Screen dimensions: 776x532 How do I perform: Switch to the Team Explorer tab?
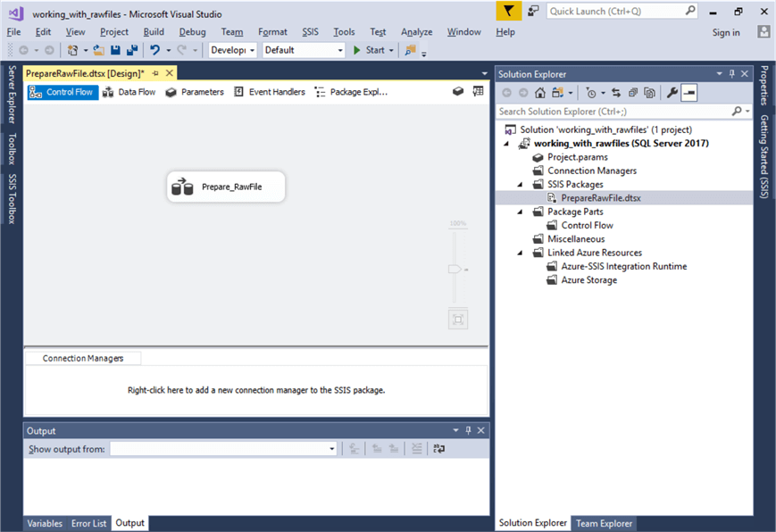pyautogui.click(x=604, y=523)
